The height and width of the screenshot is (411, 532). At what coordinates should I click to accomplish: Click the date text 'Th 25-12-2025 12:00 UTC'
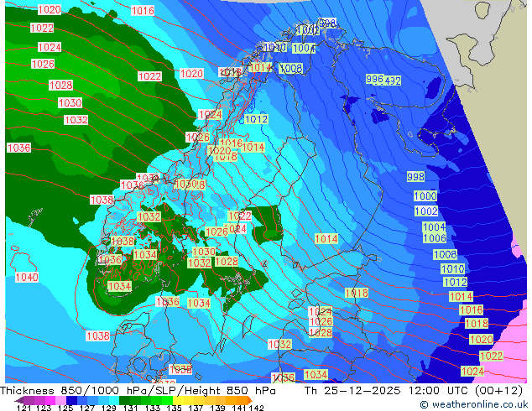pyautogui.click(x=386, y=390)
